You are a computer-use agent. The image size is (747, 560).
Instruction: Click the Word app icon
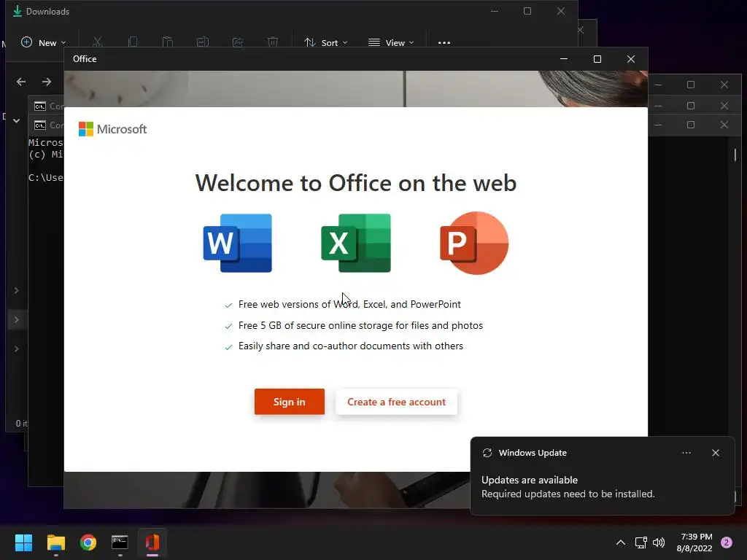237,244
